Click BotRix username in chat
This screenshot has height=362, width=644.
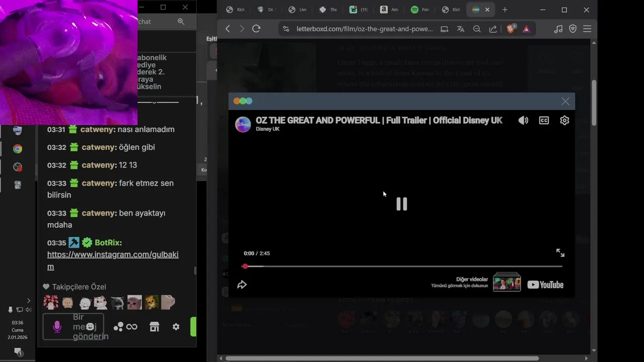(x=108, y=243)
